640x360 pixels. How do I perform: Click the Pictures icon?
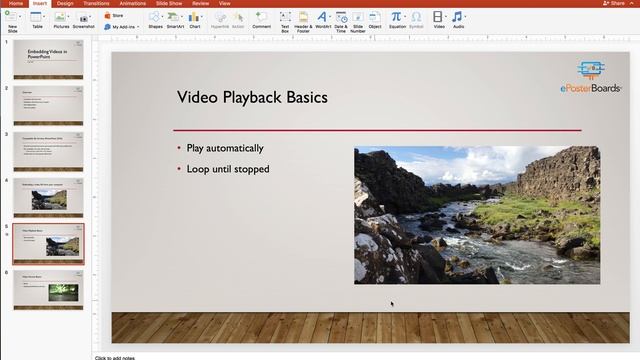pos(60,17)
